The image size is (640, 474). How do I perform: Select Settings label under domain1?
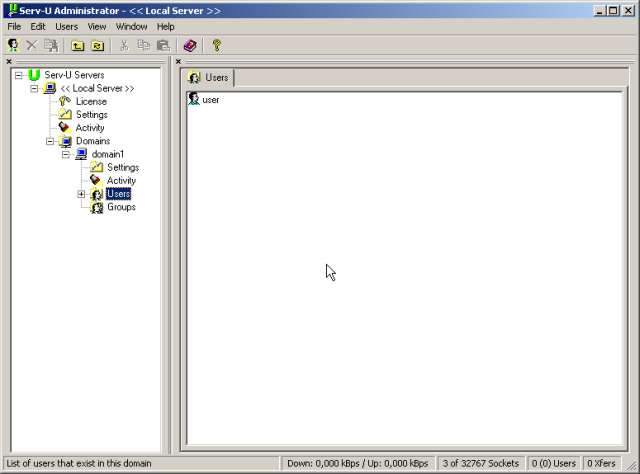(x=123, y=167)
